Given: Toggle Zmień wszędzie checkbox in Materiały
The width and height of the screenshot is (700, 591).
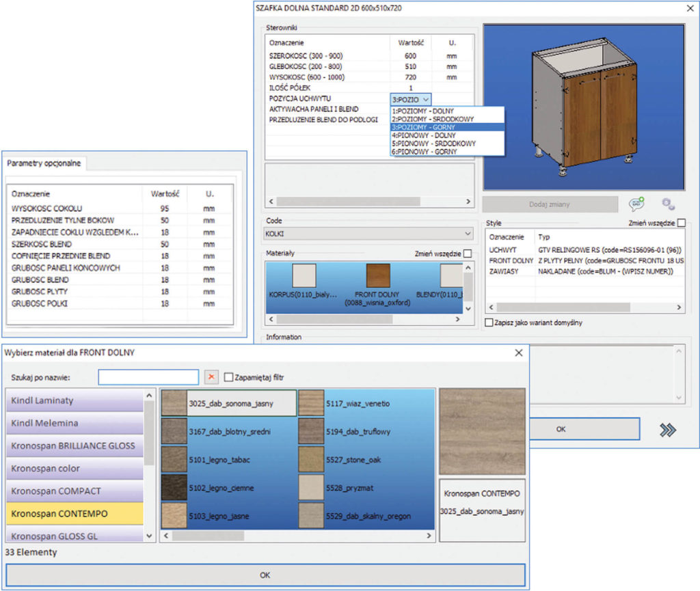Looking at the screenshot, I should coord(468,253).
